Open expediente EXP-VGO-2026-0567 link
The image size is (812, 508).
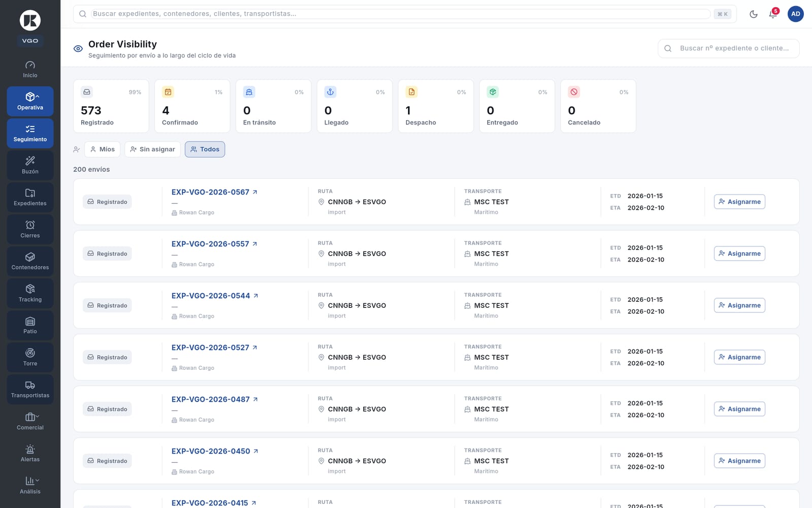(214, 192)
